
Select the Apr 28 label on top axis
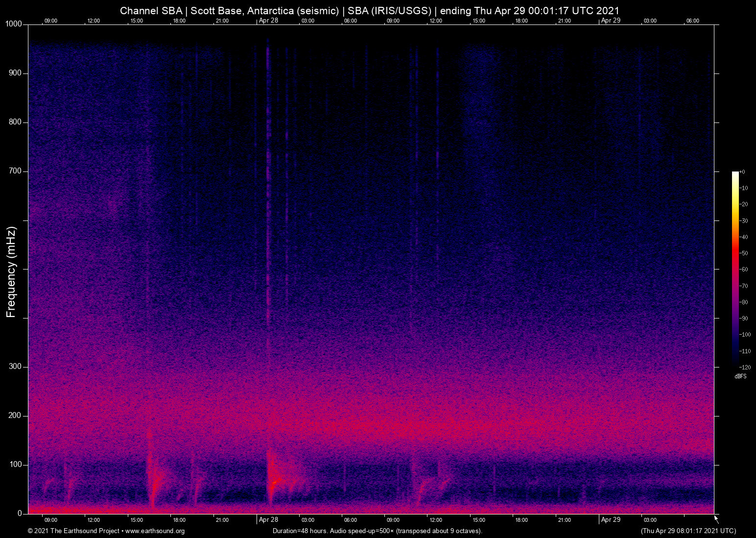click(268, 21)
